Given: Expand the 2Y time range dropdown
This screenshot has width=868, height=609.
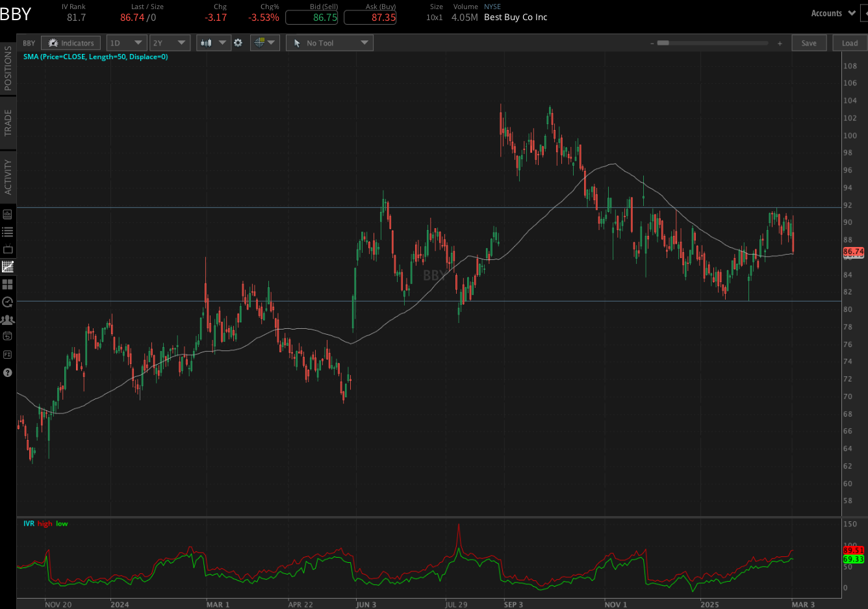Looking at the screenshot, I should pyautogui.click(x=170, y=43).
